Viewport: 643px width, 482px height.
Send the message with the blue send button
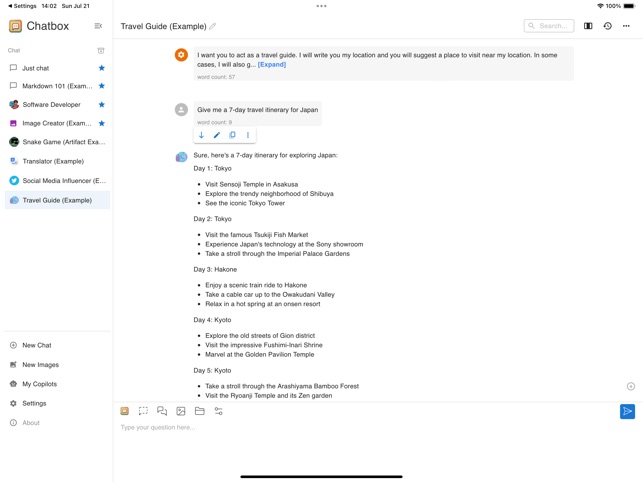[x=627, y=411]
